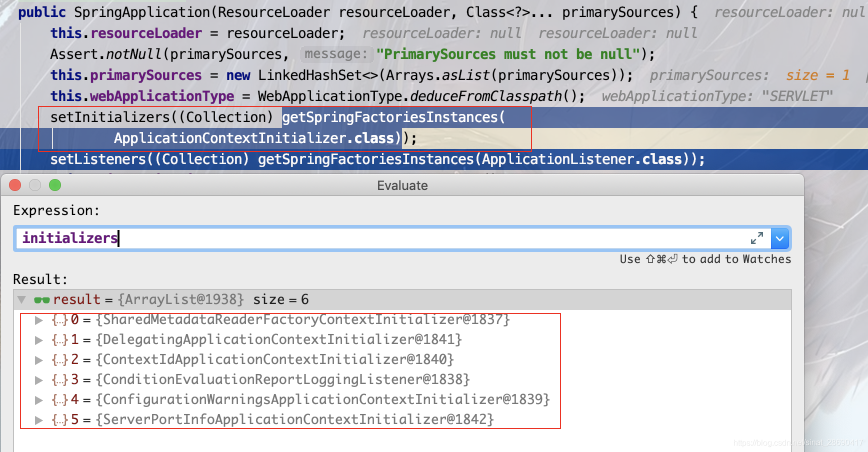Expand element 4 ConfigurationWarningsApplicationContextInitializer
The height and width of the screenshot is (452, 868).
coord(38,400)
